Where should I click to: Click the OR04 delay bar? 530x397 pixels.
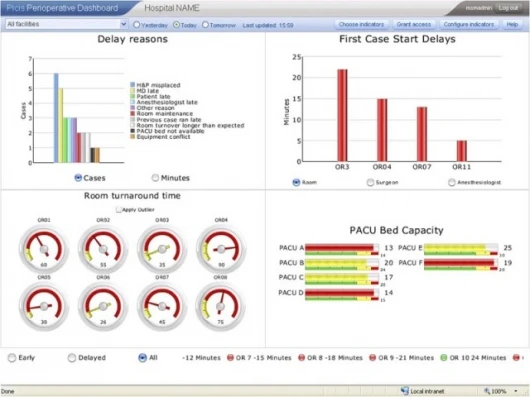click(382, 130)
